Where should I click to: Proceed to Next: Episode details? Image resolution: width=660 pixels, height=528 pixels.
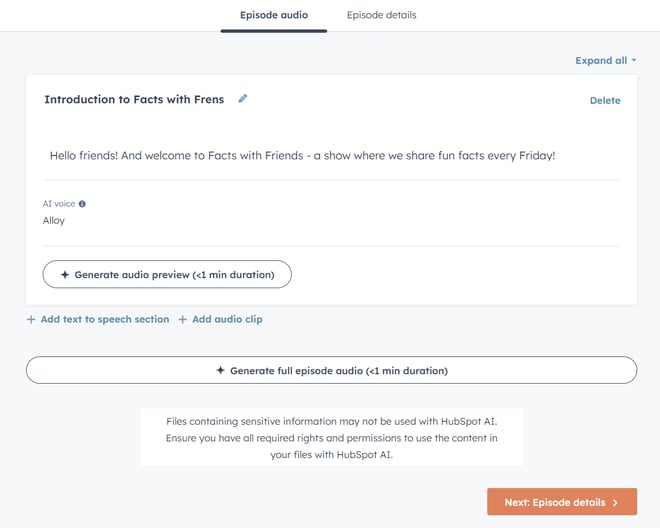tap(562, 502)
